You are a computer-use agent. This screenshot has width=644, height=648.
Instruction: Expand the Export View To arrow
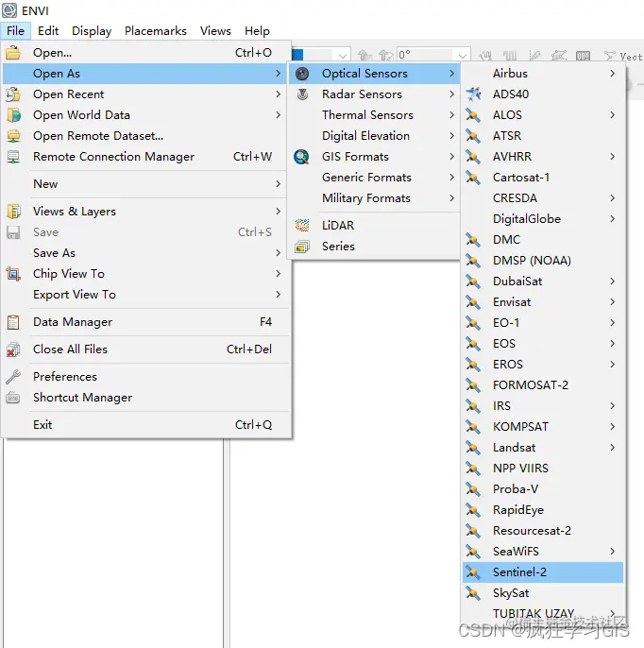coord(279,295)
